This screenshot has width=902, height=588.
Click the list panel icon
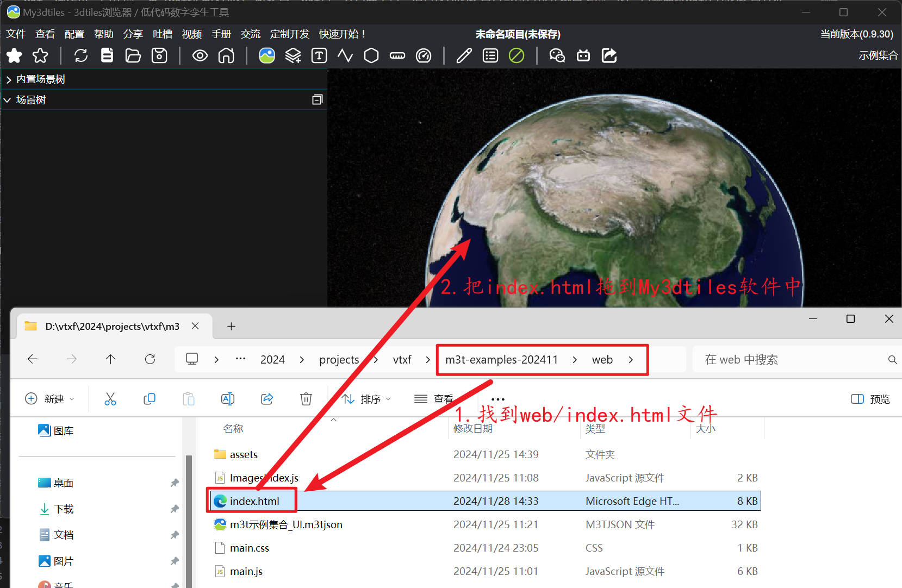click(490, 55)
